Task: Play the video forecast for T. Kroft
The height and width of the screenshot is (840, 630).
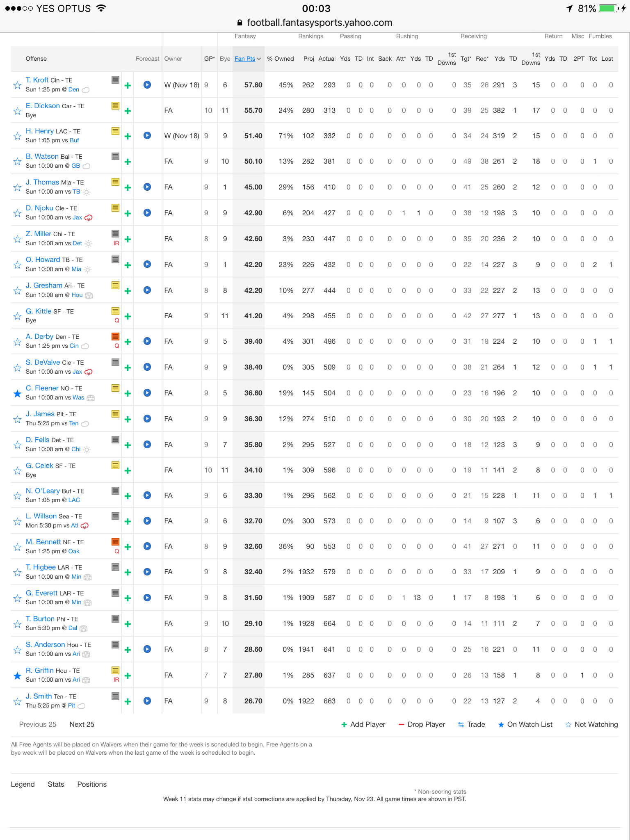Action: [x=147, y=85]
